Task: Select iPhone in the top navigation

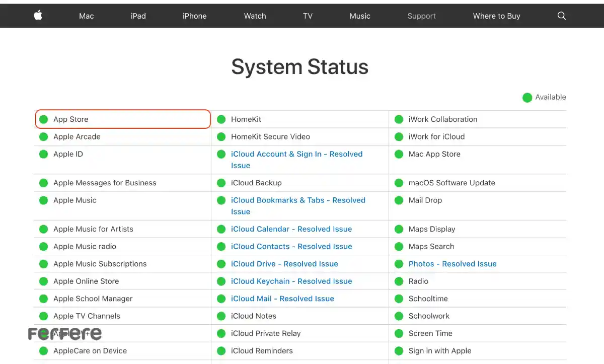Action: pyautogui.click(x=195, y=16)
